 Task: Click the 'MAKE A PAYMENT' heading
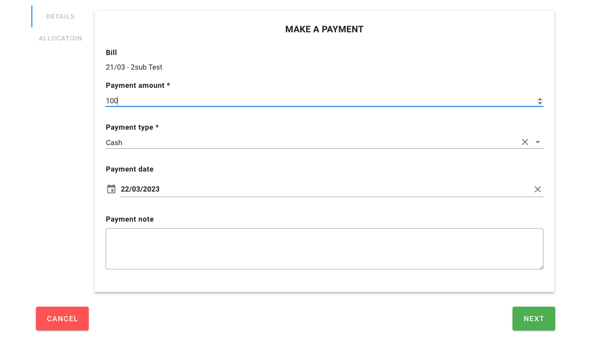pos(324,29)
